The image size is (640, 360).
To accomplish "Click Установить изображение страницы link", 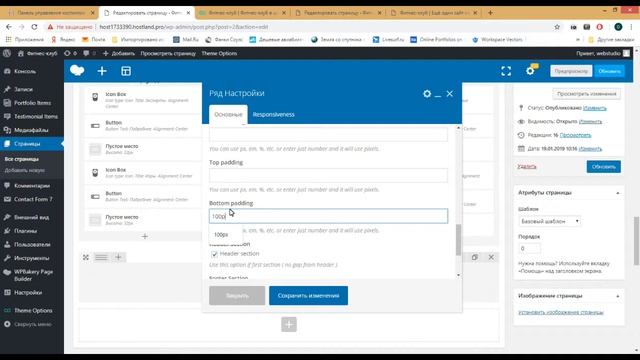I will coord(561,312).
